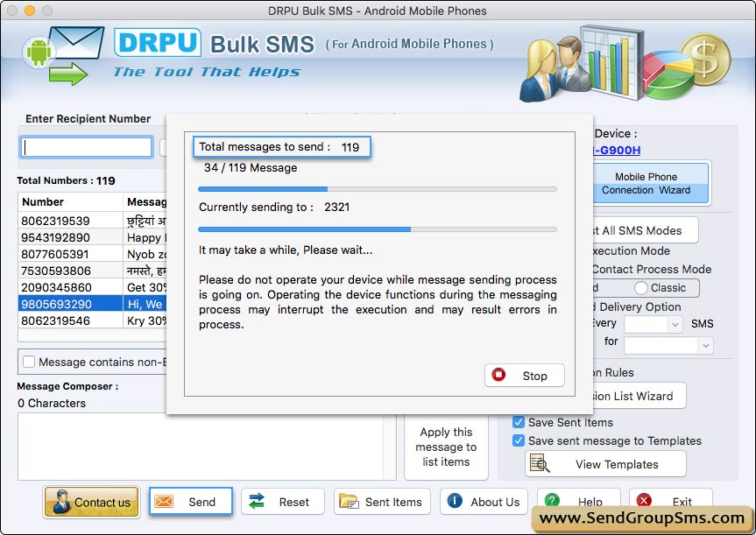Click the 'Get 30%' message cell
This screenshot has width=756, height=535.
point(145,287)
